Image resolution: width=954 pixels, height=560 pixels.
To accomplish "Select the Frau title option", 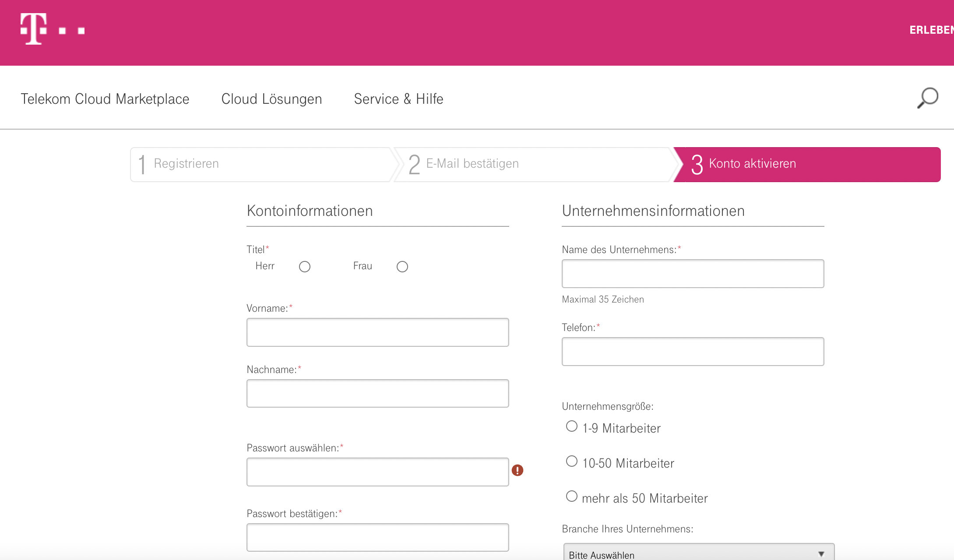I will tap(402, 267).
